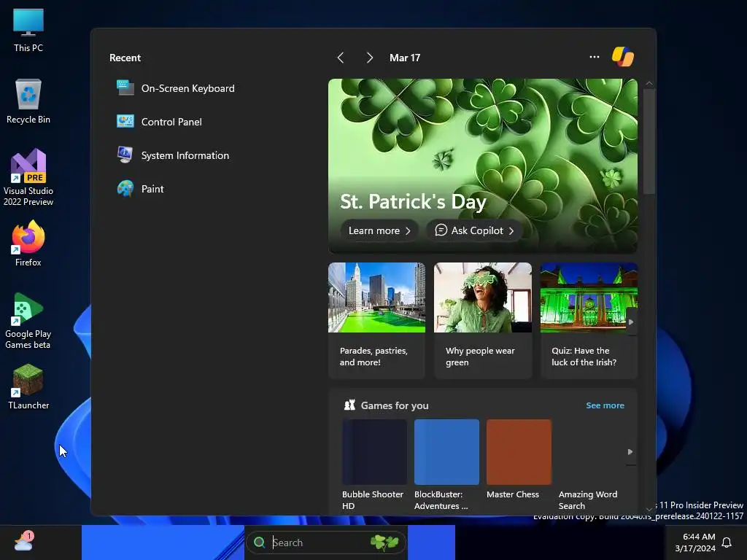Click the search panel vertical scrollbar thumb
This screenshot has width=747, height=560.
[649, 141]
